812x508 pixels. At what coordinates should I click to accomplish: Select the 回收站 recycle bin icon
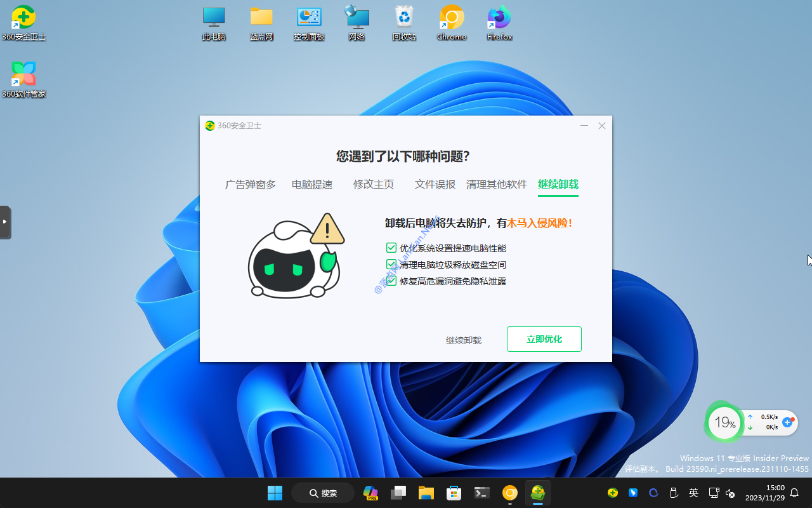pyautogui.click(x=404, y=23)
